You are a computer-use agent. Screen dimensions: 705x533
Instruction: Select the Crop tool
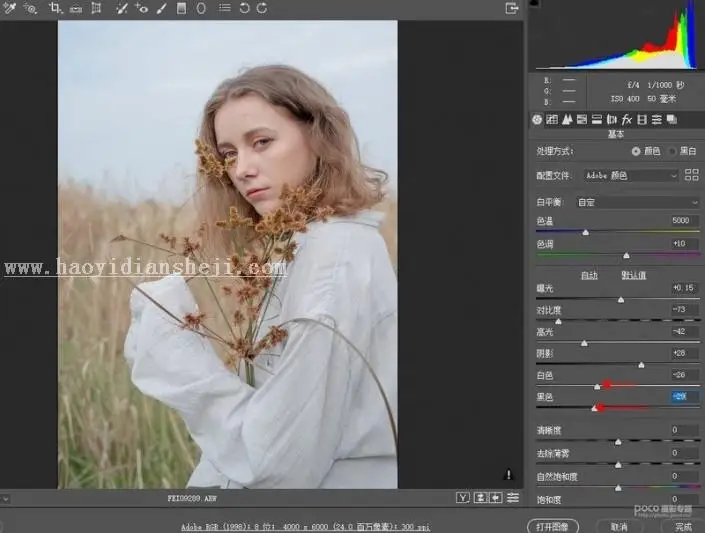[x=55, y=8]
